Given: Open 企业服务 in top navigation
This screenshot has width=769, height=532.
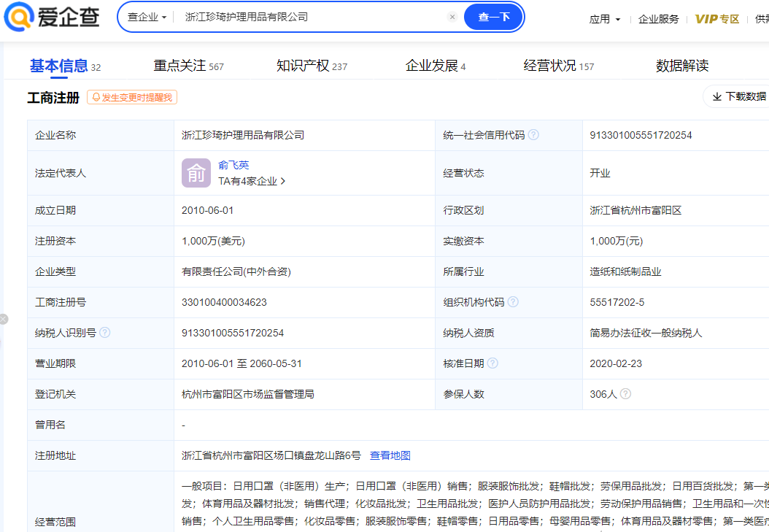Looking at the screenshot, I should point(658,19).
